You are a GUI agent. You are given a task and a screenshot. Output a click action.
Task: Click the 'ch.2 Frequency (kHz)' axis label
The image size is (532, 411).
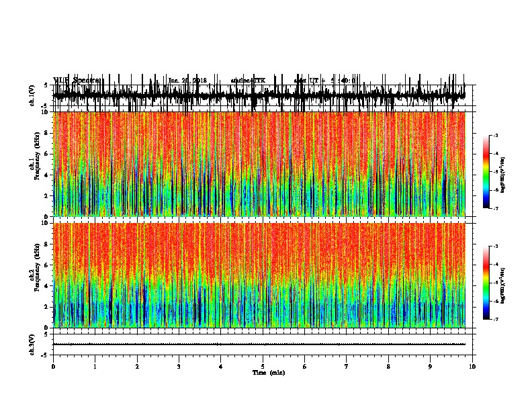coord(35,267)
